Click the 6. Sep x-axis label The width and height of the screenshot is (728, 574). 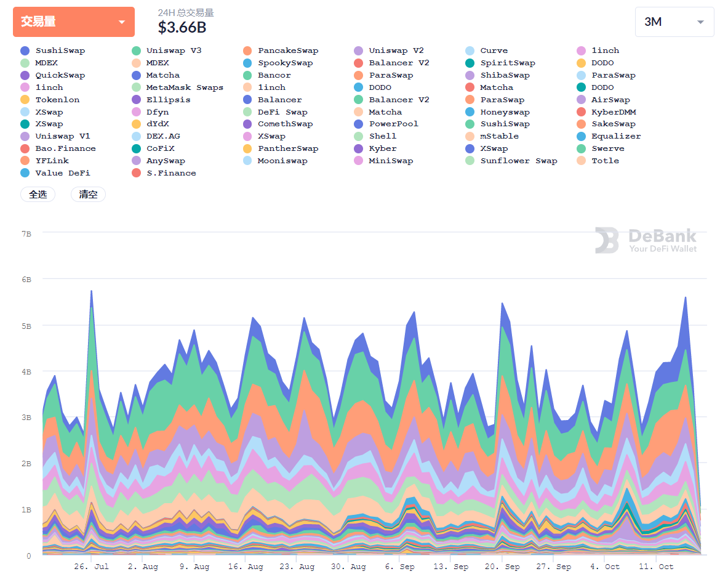[400, 567]
